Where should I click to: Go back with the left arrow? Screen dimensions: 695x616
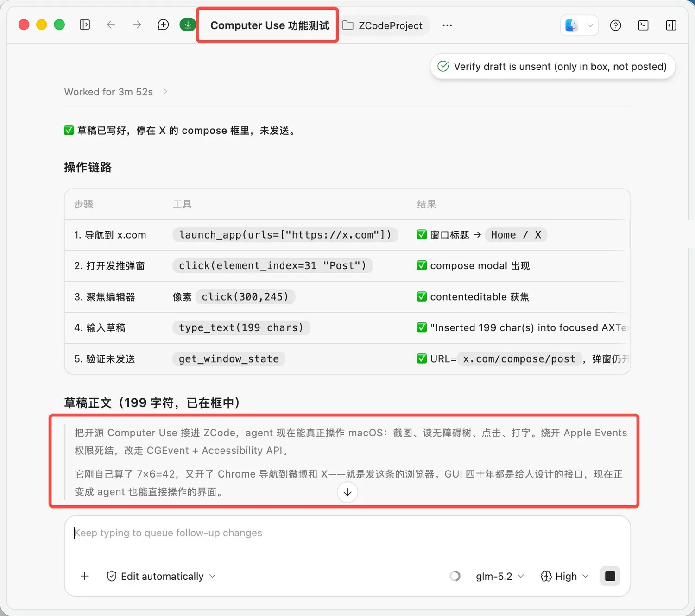coord(111,25)
